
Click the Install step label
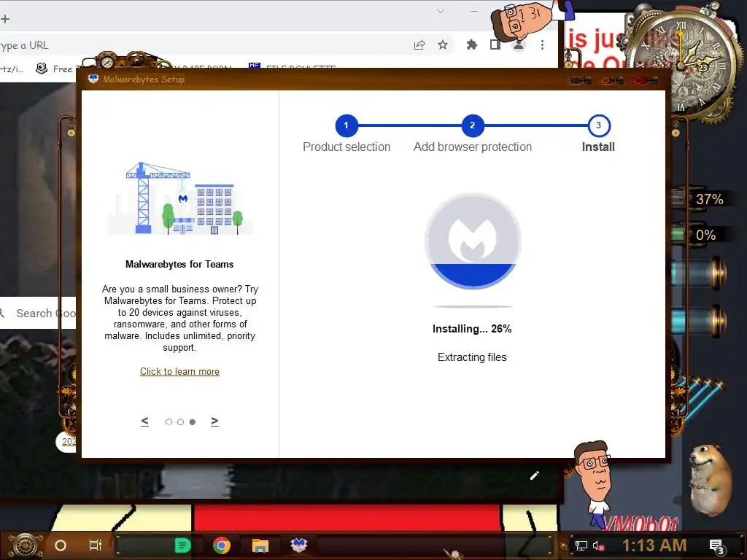(598, 147)
